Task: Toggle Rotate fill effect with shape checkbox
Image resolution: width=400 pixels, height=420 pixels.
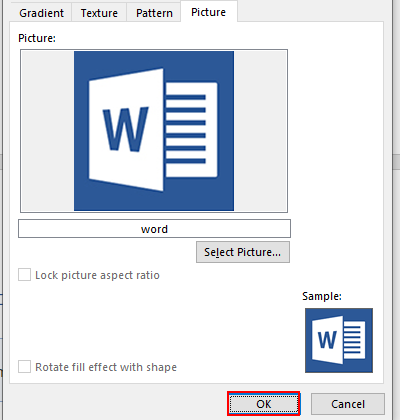Action: [24, 366]
